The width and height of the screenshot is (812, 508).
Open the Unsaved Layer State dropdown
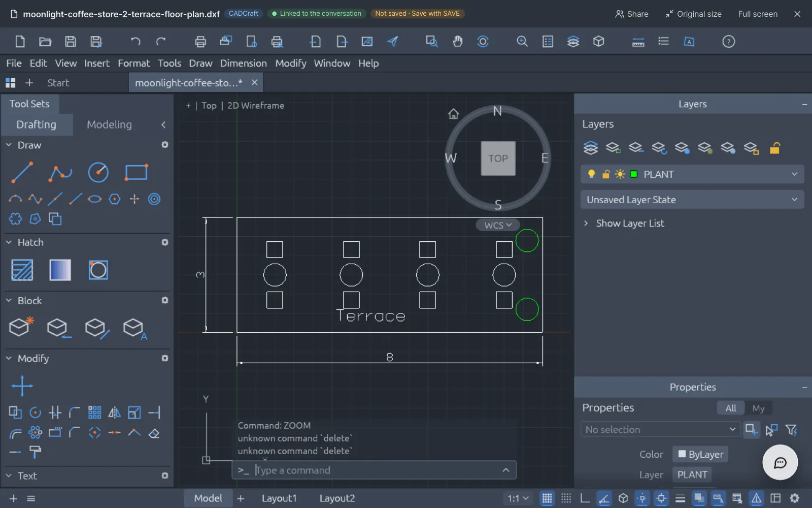coord(692,200)
